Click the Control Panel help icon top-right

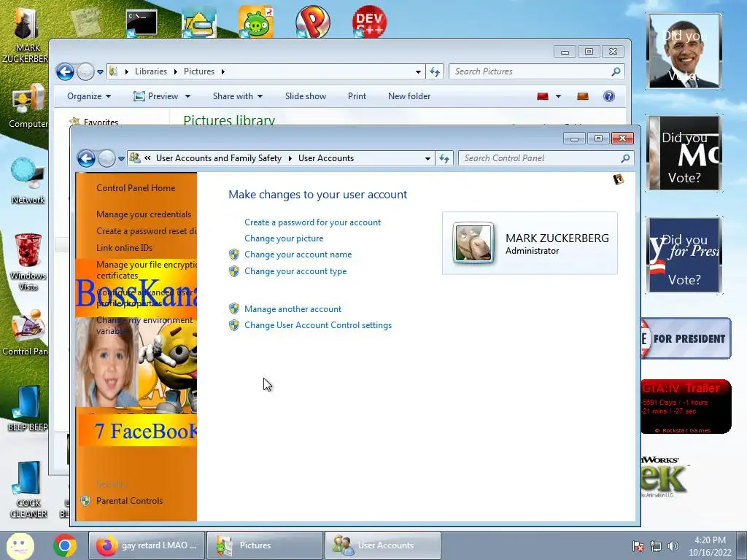(x=619, y=179)
